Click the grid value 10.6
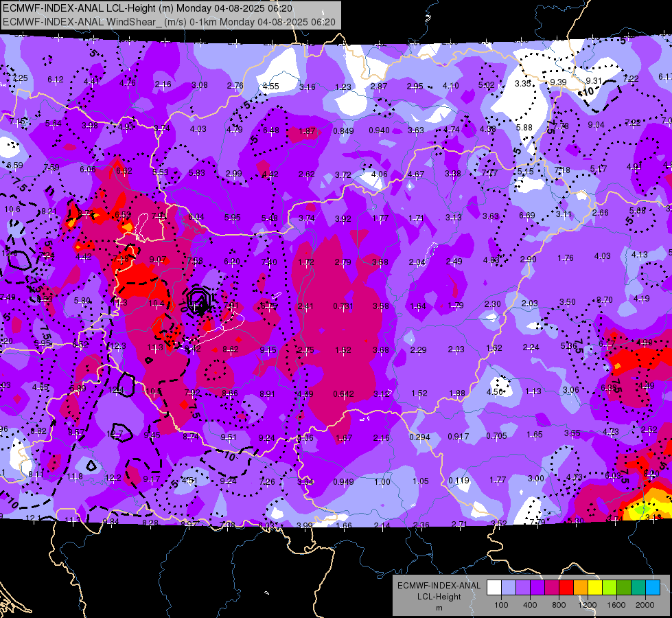The image size is (672, 618). click(12, 209)
